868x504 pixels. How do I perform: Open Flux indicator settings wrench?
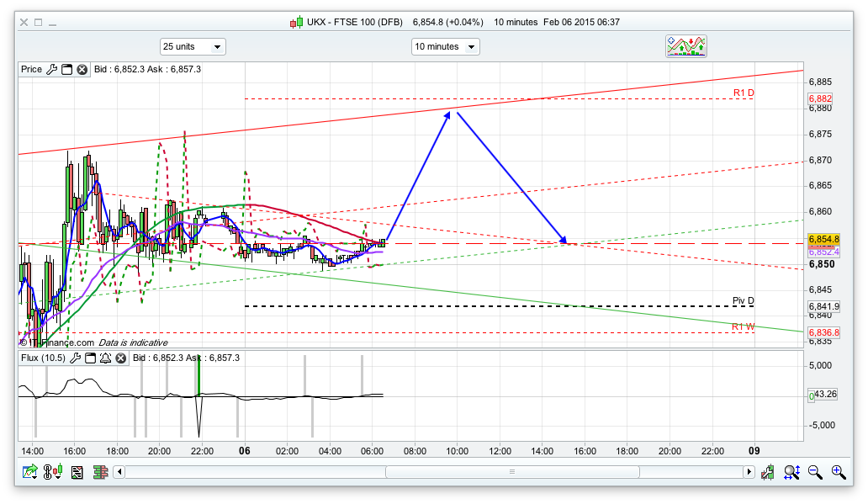click(x=75, y=358)
